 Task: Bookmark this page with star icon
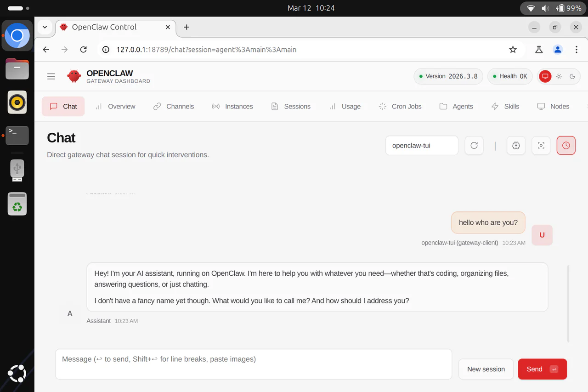[513, 50]
